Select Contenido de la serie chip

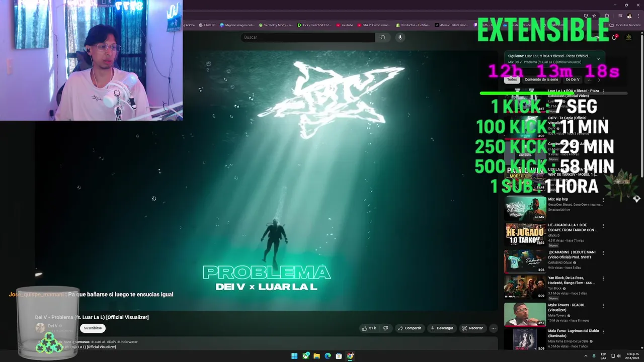point(541,79)
